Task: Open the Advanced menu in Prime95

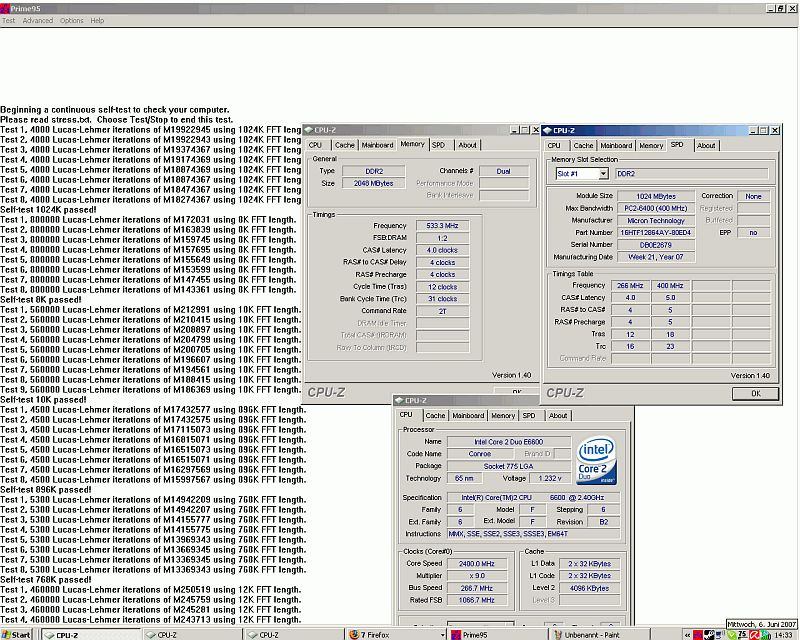Action: [x=37, y=20]
